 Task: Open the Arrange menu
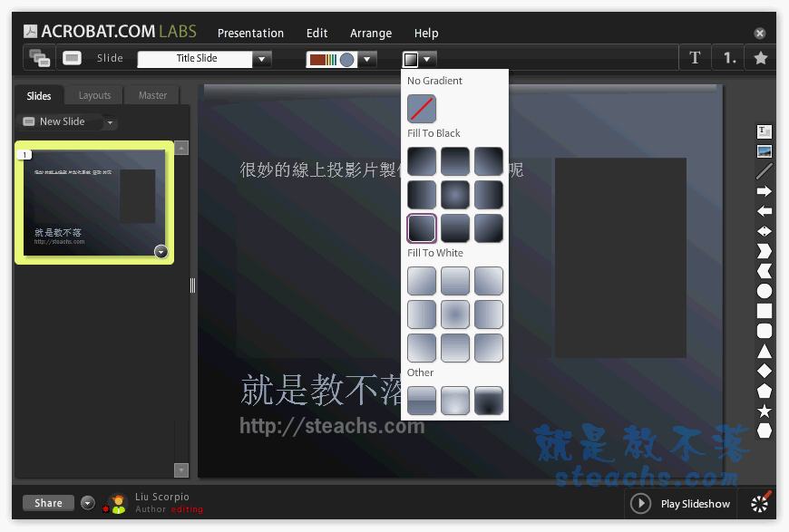[370, 34]
